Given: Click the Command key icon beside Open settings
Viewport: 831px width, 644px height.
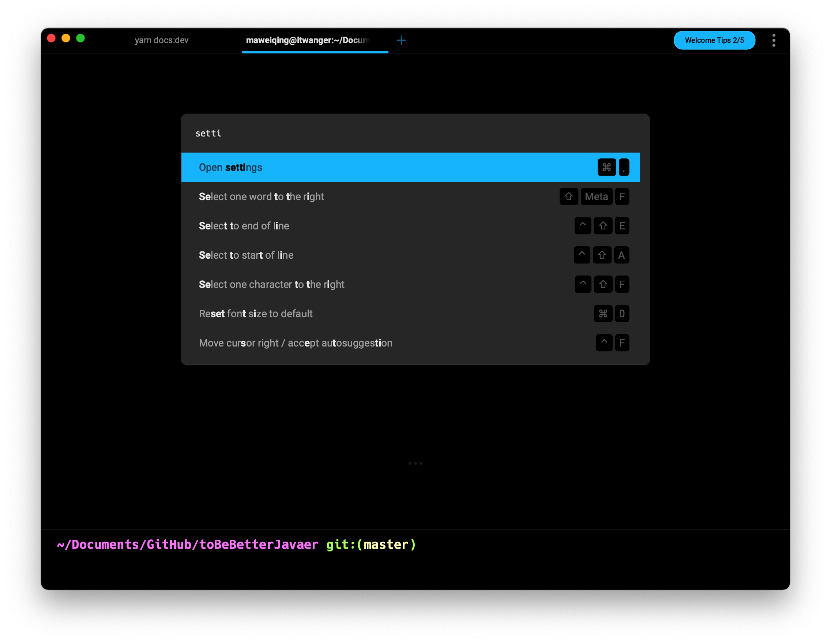Looking at the screenshot, I should pos(606,168).
